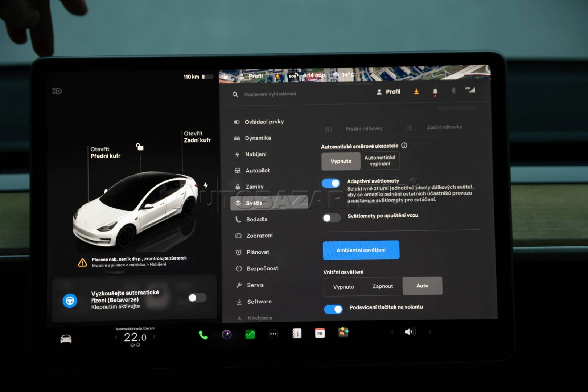Open notifications via the bell icon
The image size is (588, 392).
435,92
